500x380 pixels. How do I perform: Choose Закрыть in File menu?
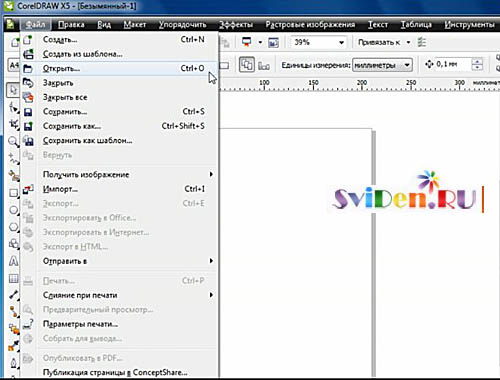(119, 83)
